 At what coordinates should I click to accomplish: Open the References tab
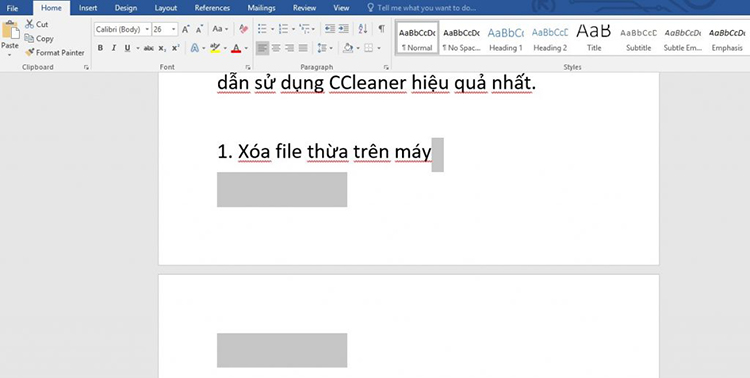pyautogui.click(x=212, y=8)
